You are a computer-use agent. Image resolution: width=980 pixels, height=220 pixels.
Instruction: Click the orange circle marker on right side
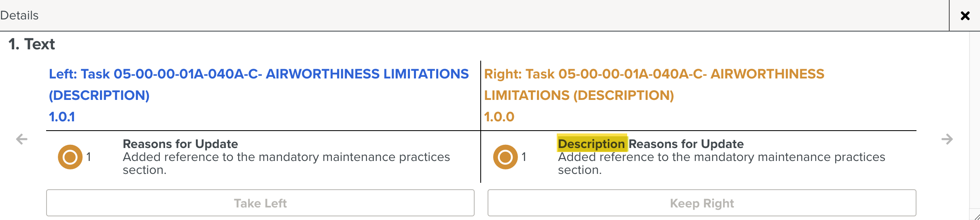(x=505, y=157)
